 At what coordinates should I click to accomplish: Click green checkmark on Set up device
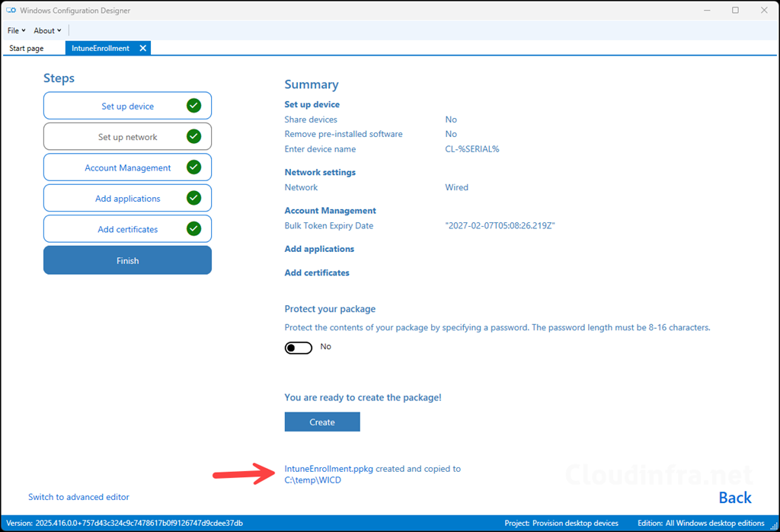point(194,105)
